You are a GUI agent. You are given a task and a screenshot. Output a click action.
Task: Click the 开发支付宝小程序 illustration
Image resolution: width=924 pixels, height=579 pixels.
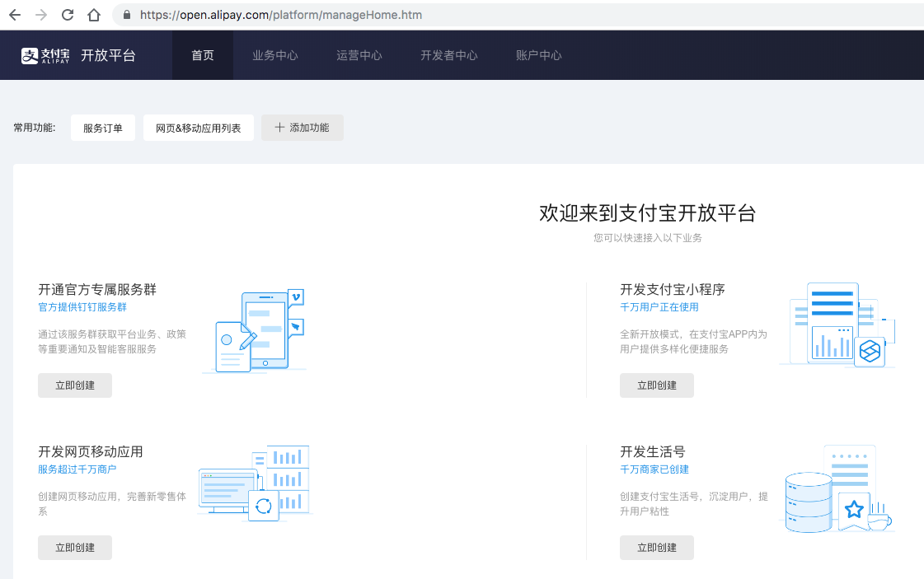836,325
